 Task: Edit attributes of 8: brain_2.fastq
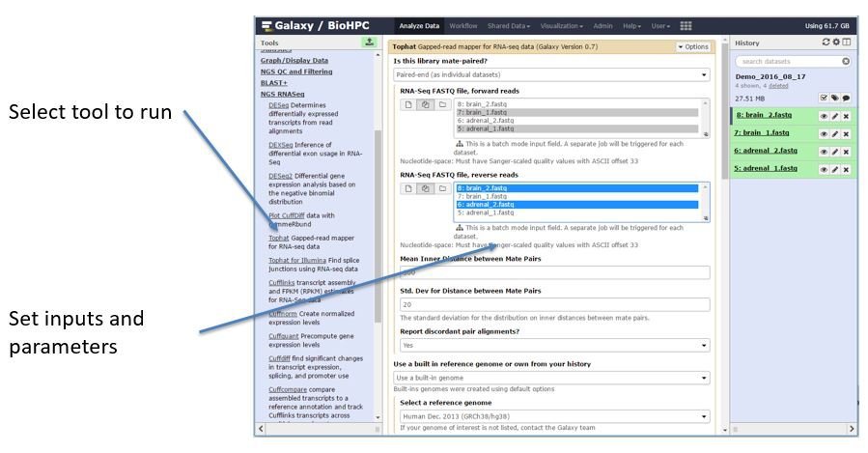click(x=835, y=116)
